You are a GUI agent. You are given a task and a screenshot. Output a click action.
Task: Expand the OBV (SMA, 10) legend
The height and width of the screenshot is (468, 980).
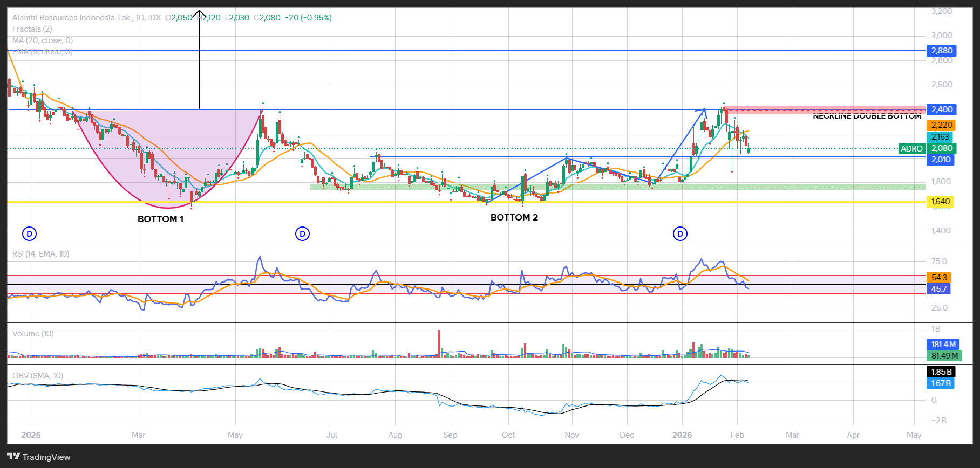click(x=38, y=376)
